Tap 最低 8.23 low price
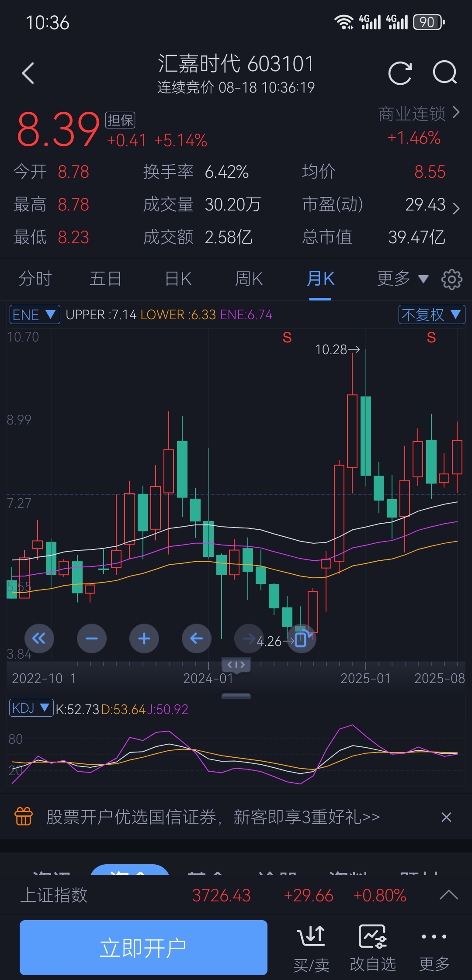The width and height of the screenshot is (472, 980). coord(52,237)
